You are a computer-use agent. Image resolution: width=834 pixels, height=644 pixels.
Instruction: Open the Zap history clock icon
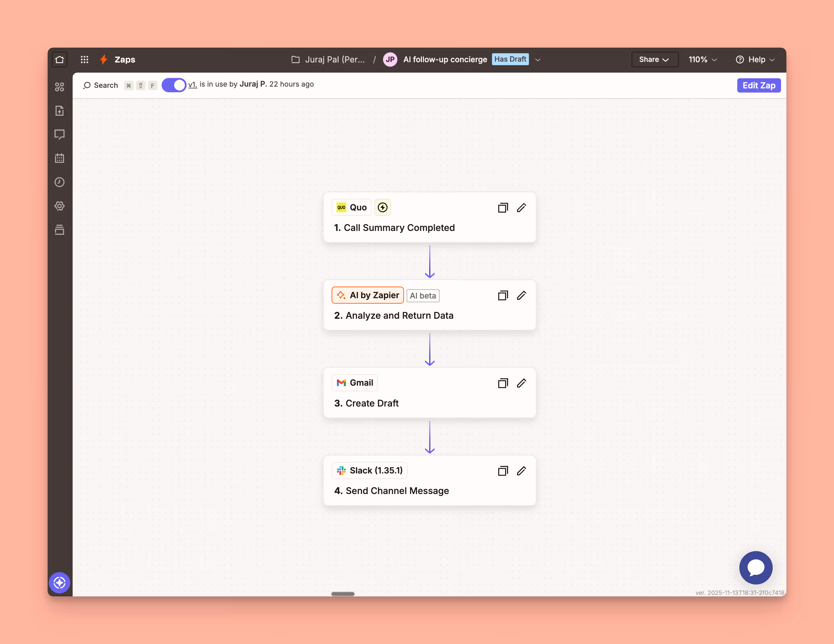click(x=60, y=182)
